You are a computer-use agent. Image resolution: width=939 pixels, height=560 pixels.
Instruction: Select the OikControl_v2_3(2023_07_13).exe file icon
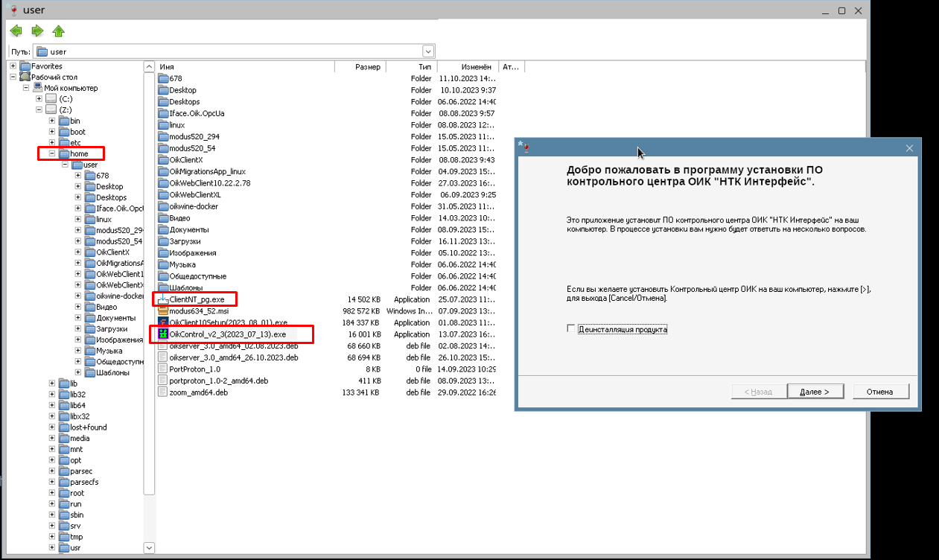click(163, 334)
